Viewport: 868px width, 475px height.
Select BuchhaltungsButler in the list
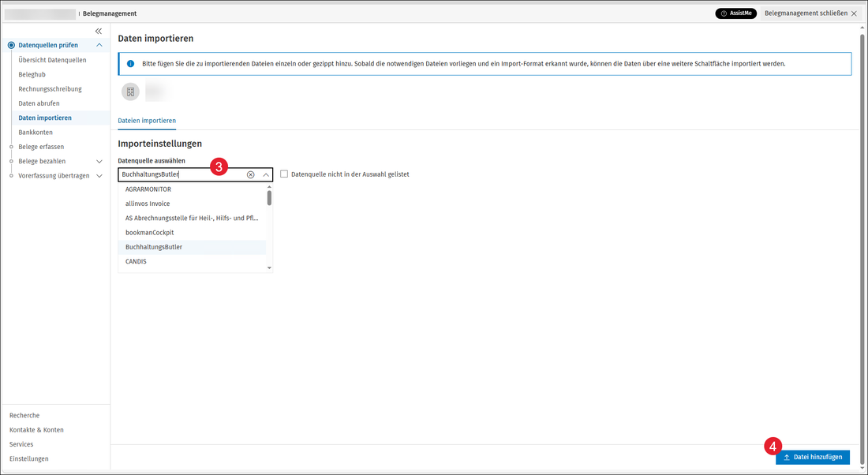click(192, 247)
